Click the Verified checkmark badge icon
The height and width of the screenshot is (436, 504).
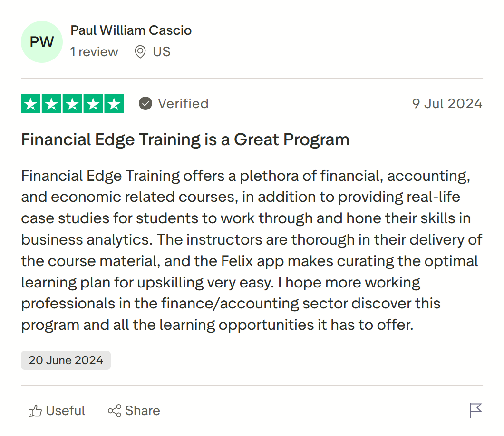(x=145, y=103)
